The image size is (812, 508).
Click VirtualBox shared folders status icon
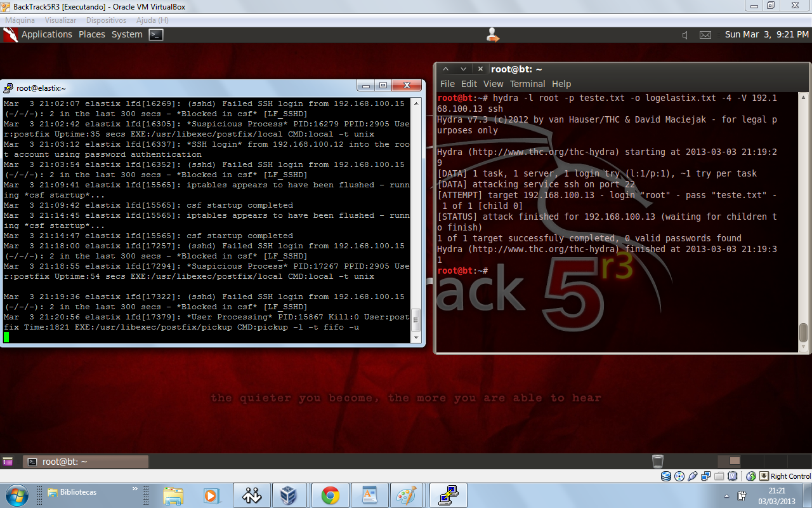click(x=719, y=476)
